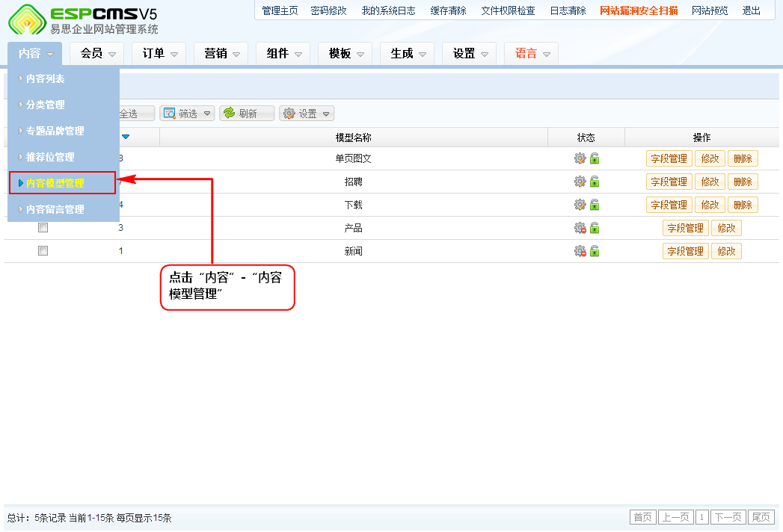Click the 刷新 refresh button
This screenshot has width=783, height=532.
[x=247, y=114]
